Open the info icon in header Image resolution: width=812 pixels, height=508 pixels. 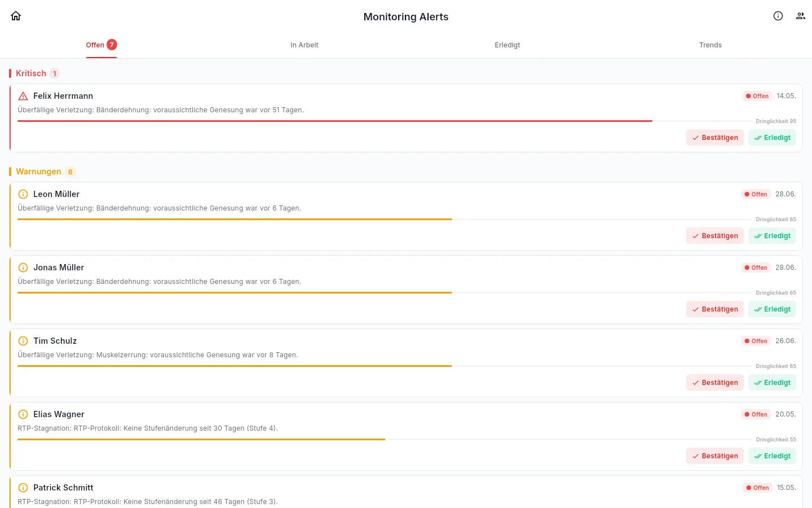pyautogui.click(x=778, y=16)
